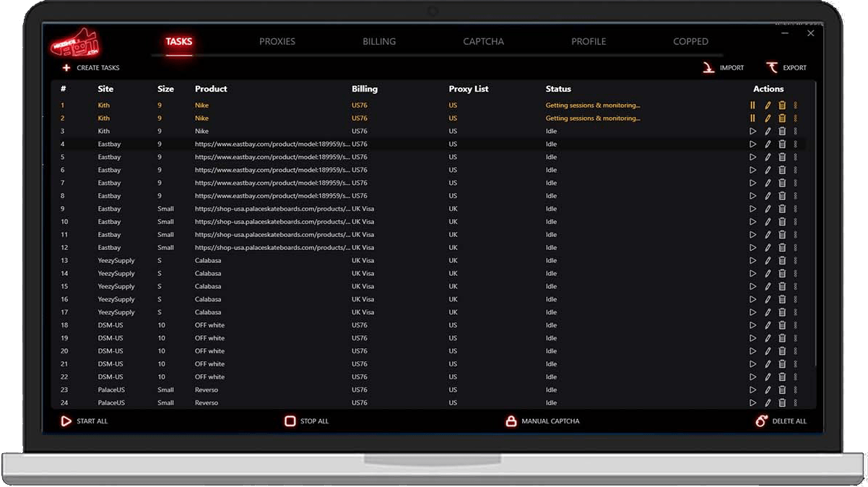Start task 15 YeezySupply Calabasa

752,285
